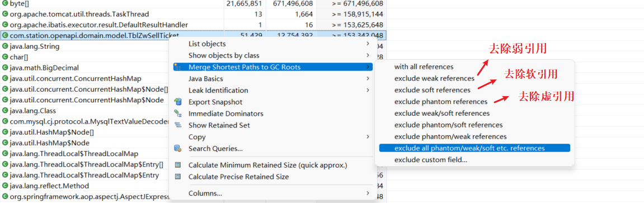
Task: Click the Merge Shortest Paths to GC Roots icon
Action: tap(178, 67)
